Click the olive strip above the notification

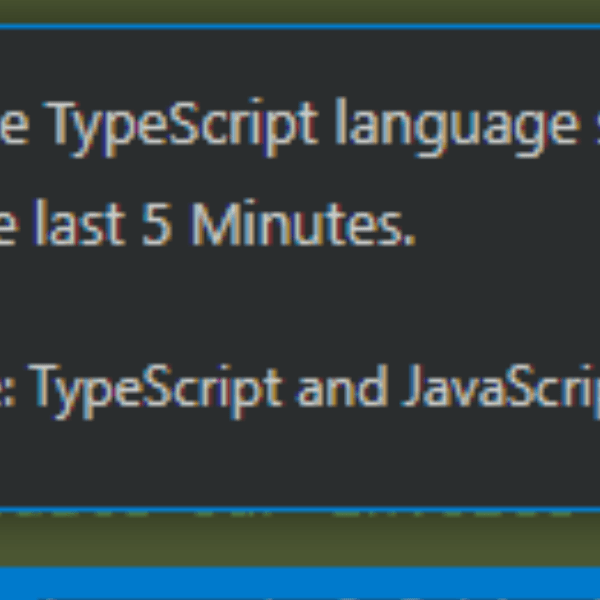300,10
